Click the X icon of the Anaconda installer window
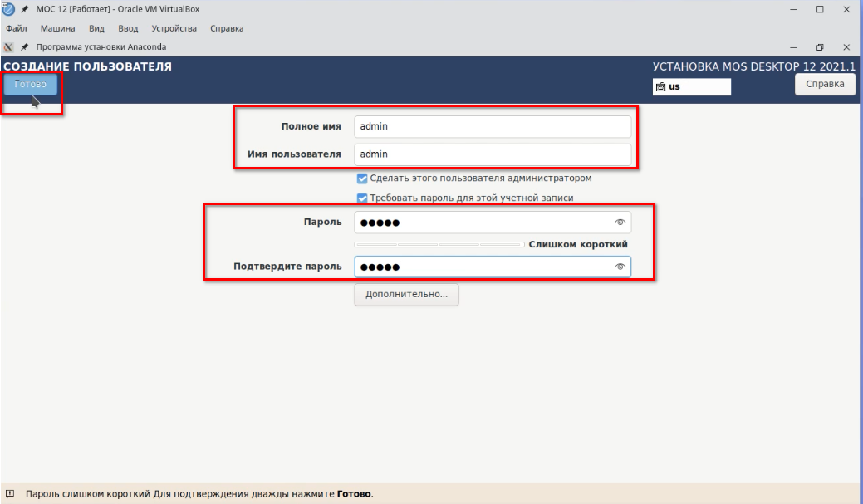 (8, 47)
